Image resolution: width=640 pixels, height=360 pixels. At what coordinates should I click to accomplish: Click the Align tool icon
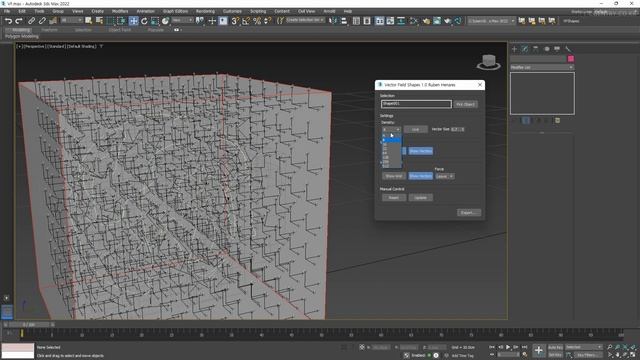[344, 21]
